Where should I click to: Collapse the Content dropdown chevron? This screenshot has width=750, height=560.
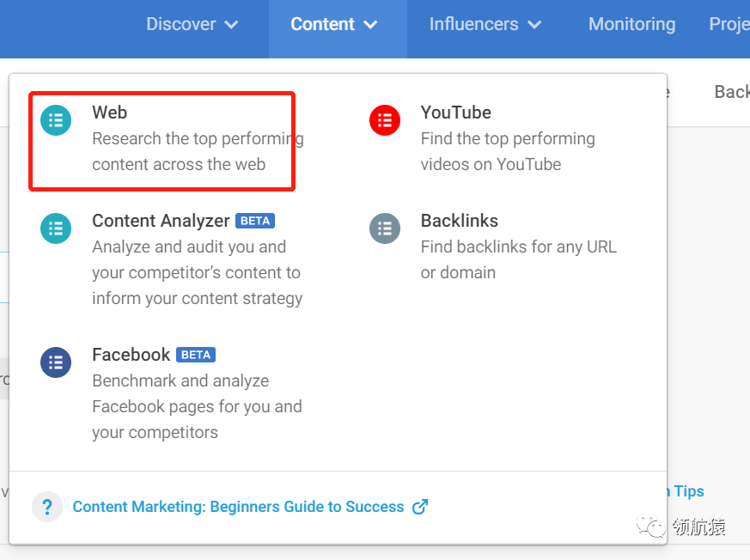(370, 25)
